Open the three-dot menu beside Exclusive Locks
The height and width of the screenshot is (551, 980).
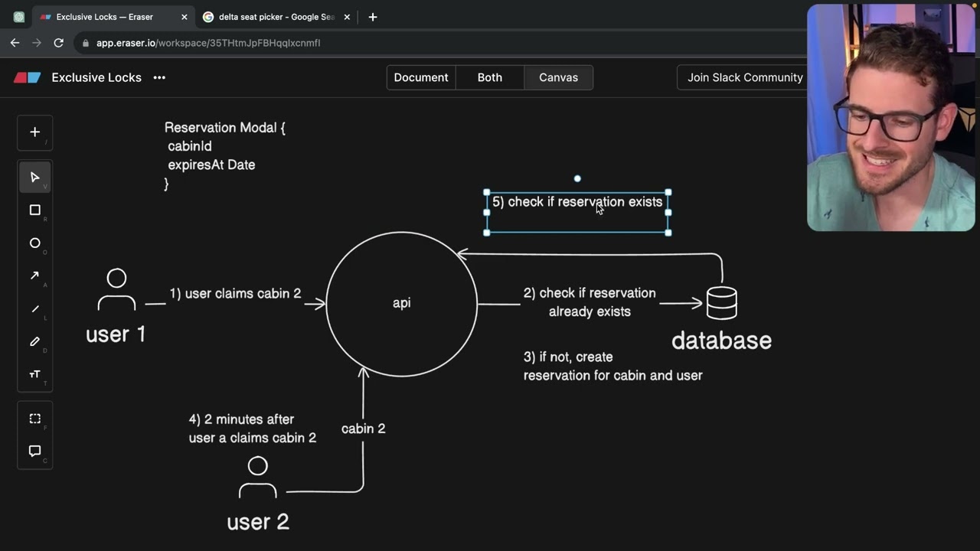159,77
